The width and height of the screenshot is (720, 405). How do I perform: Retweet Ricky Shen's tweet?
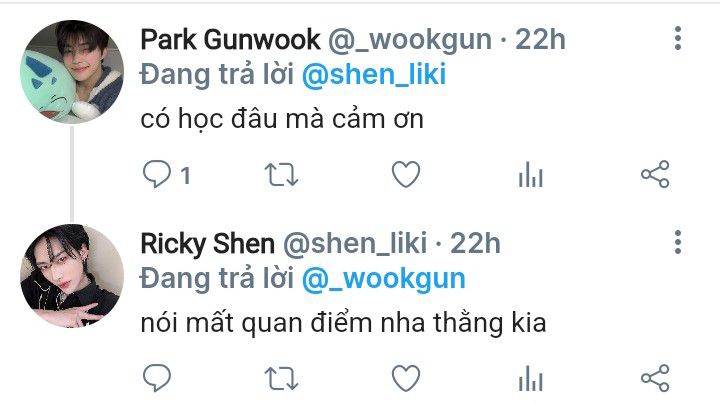pyautogui.click(x=281, y=379)
